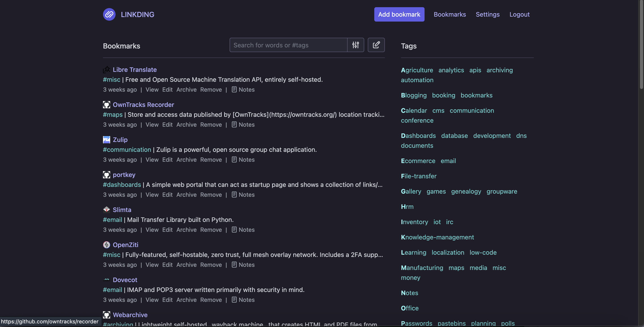
Task: Click the Dovecot favicon
Action: (107, 280)
